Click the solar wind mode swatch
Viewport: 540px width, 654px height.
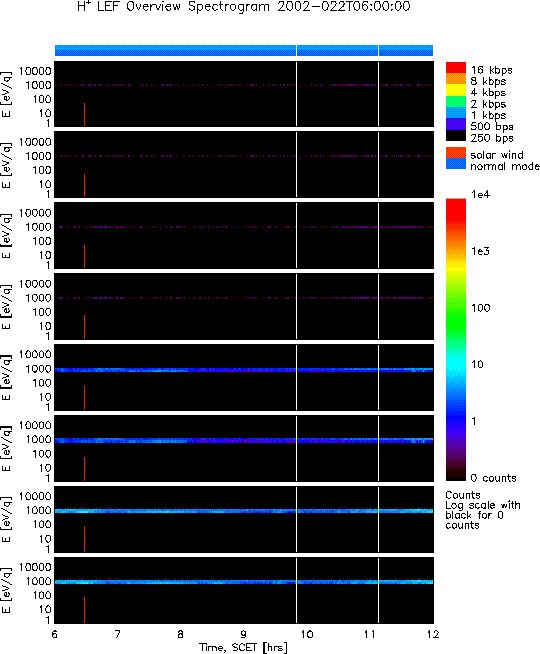[x=456, y=153]
